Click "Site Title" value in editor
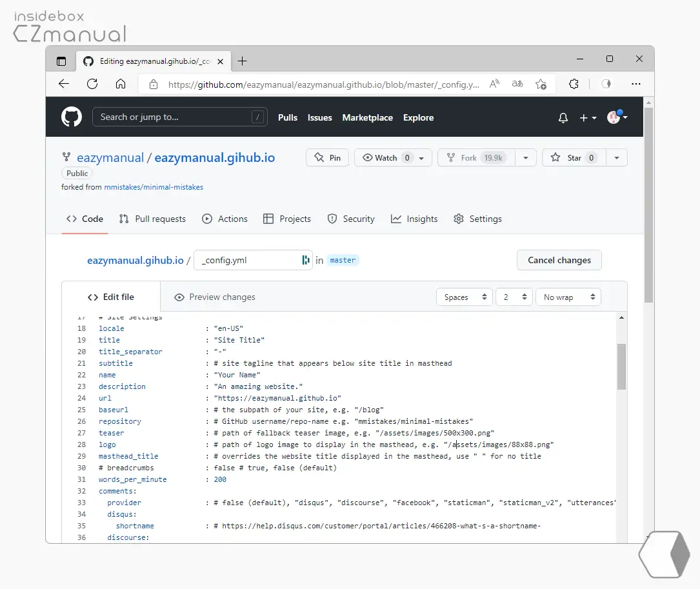The image size is (700, 589). tap(239, 340)
